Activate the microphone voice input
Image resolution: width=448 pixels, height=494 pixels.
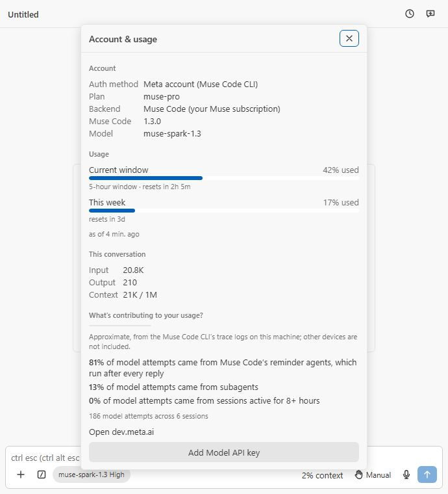pos(406,474)
